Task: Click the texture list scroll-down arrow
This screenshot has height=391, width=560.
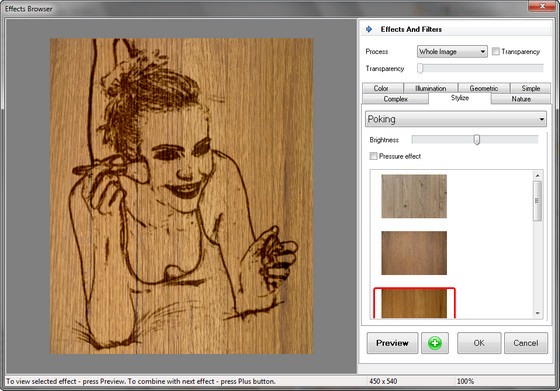Action: click(x=537, y=314)
